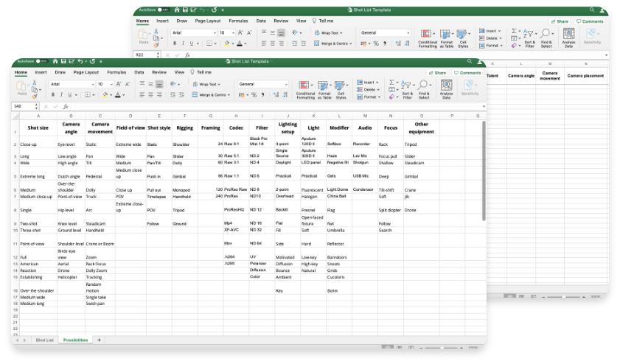Click Percent Style icon in front window
The height and width of the screenshot is (364, 620).
click(254, 95)
